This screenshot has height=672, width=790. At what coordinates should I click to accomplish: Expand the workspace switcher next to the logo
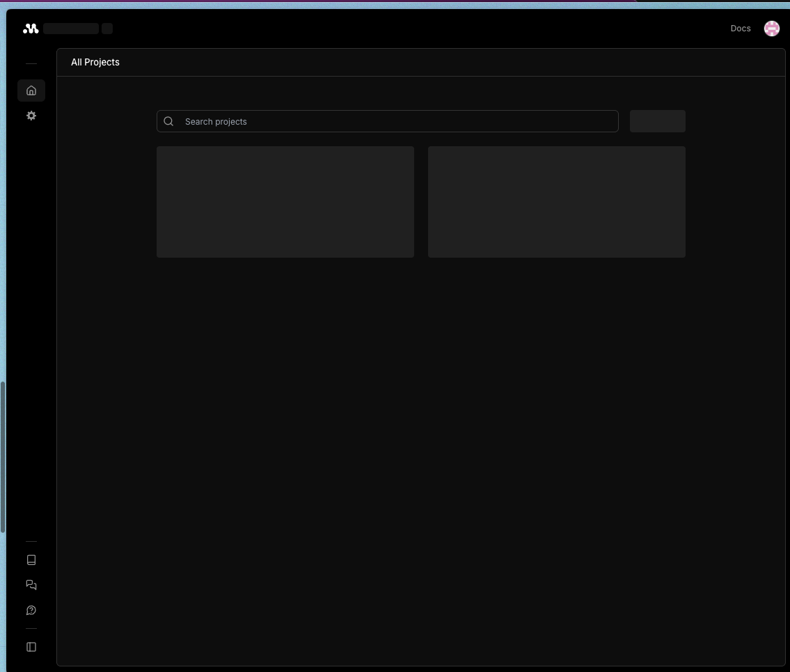tap(70, 28)
